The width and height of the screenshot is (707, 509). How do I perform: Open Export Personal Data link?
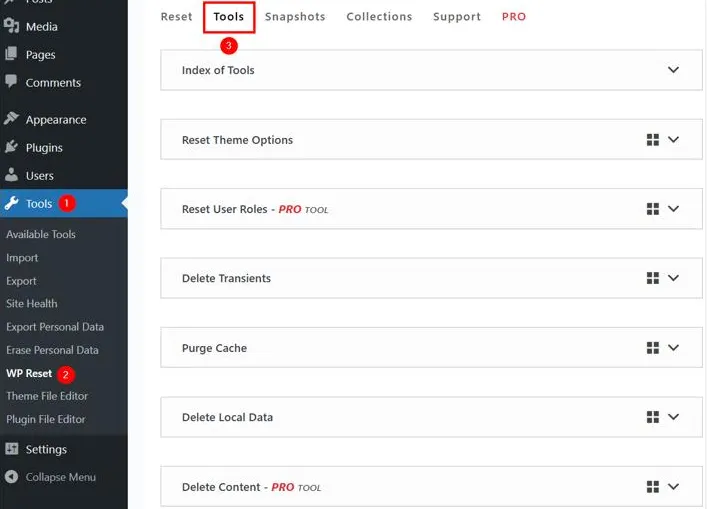(55, 327)
